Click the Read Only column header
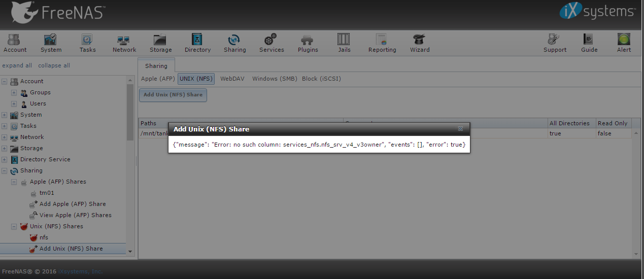 613,123
